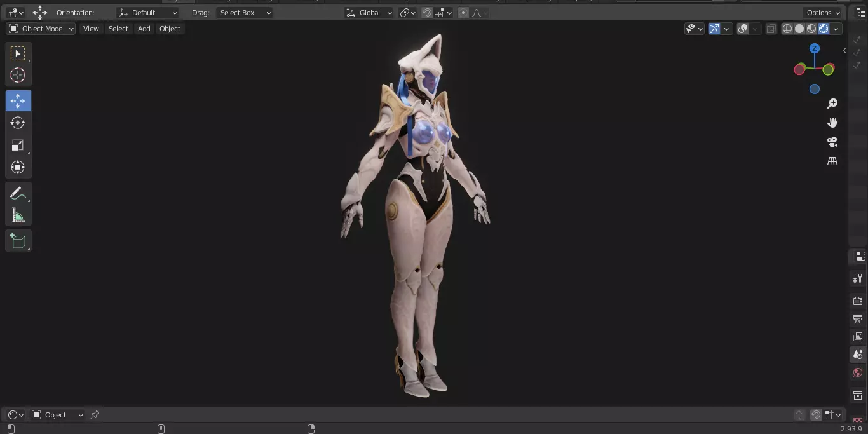Activate the 3D Cursor tool
Screen dimensions: 868x434
[x=18, y=75]
